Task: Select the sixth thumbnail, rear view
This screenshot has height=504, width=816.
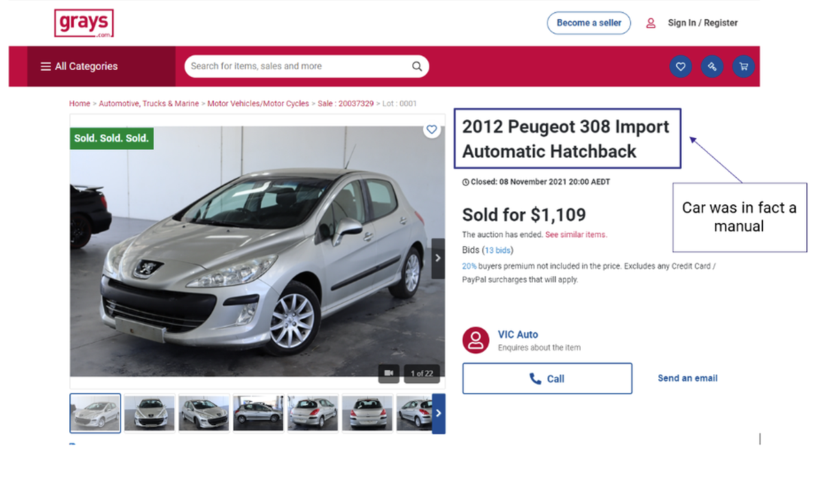Action: (x=367, y=413)
